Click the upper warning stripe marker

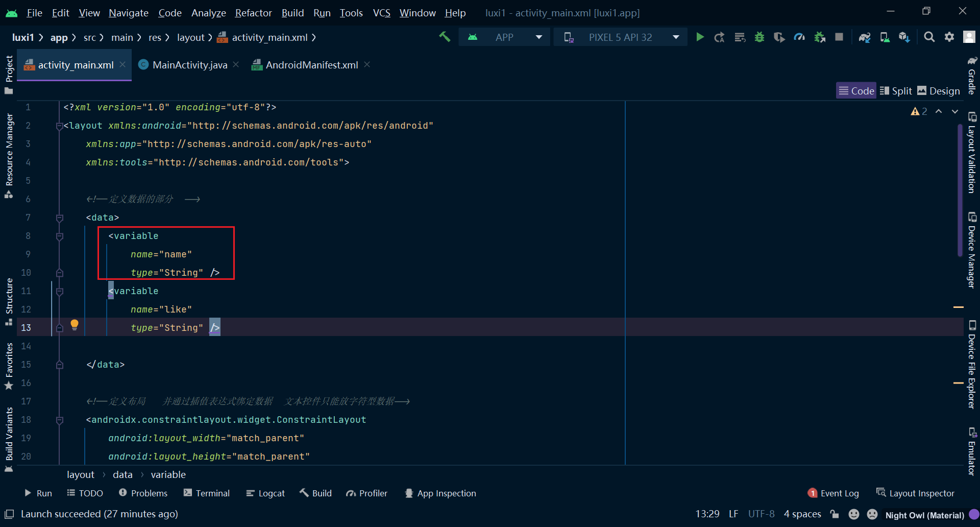click(959, 307)
